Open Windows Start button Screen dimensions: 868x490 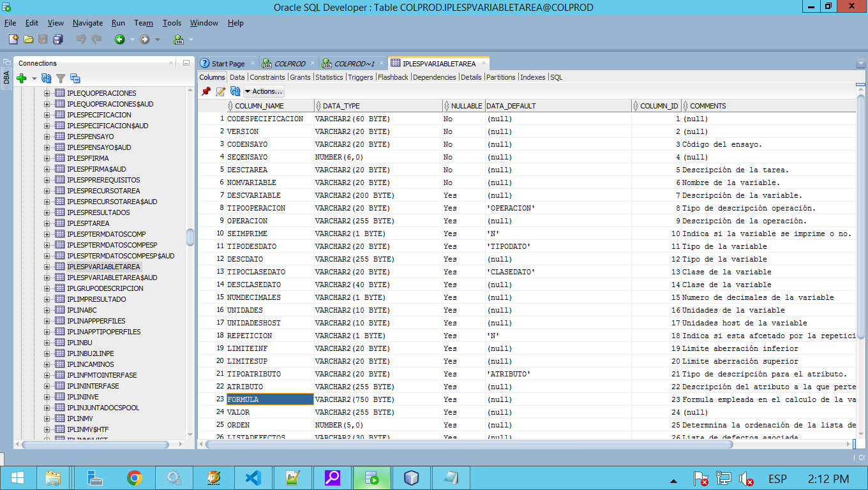(x=17, y=478)
